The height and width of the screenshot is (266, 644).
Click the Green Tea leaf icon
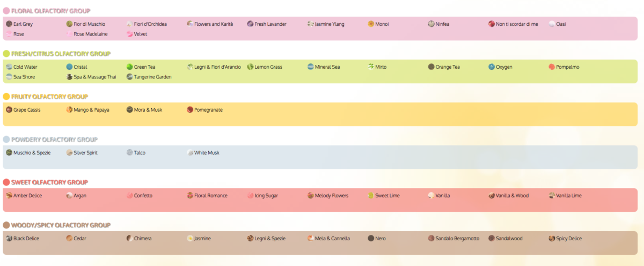tap(129, 67)
